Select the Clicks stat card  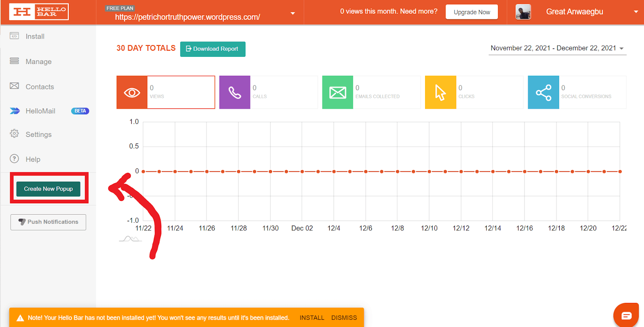(474, 92)
